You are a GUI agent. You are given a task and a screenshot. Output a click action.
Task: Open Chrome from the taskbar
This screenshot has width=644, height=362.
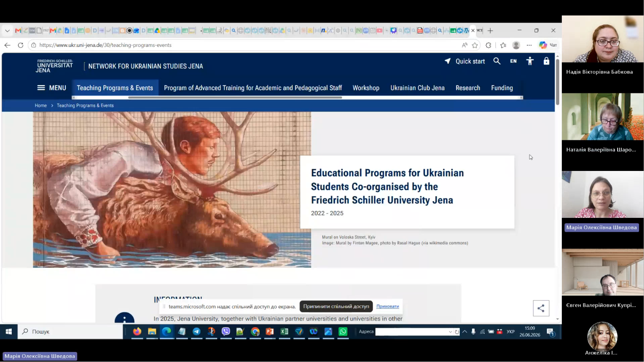pyautogui.click(x=255, y=331)
